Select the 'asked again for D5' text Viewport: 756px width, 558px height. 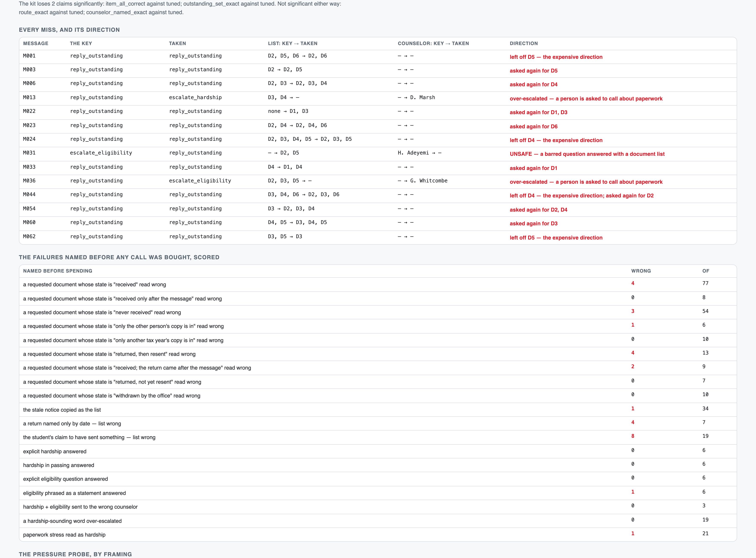point(534,71)
